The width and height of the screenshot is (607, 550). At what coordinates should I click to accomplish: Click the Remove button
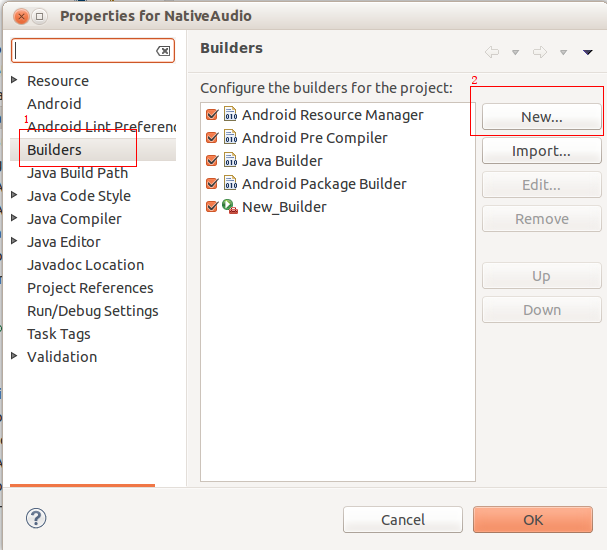[x=542, y=219]
